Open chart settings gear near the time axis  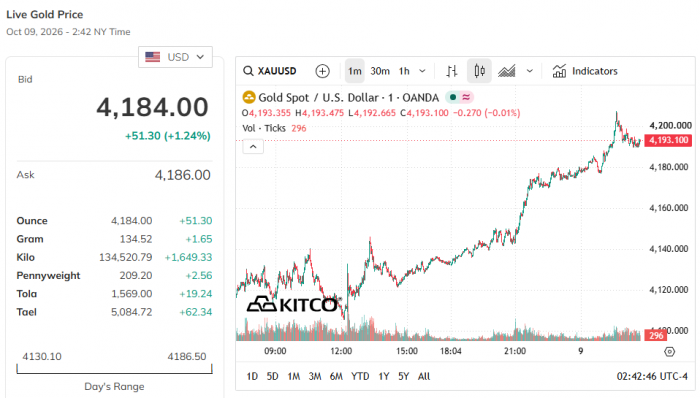669,352
